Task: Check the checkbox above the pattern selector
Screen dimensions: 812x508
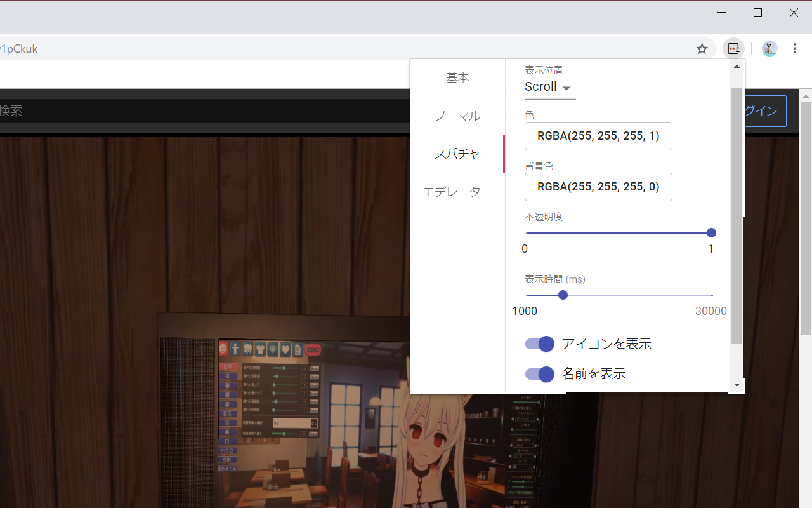Action: point(513,408)
